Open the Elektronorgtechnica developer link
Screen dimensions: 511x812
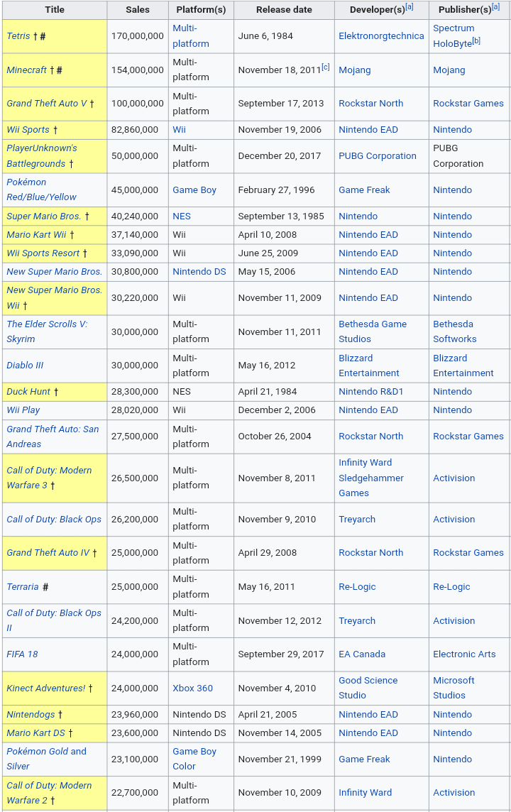click(381, 36)
